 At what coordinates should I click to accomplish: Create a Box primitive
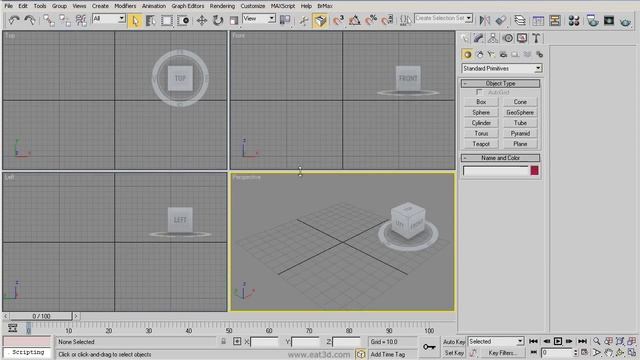coord(481,102)
